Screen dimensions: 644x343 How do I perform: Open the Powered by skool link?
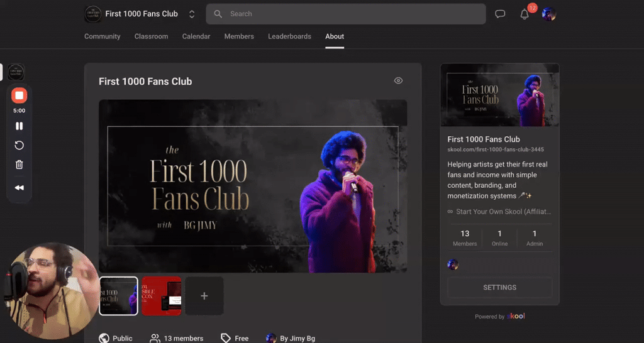pyautogui.click(x=500, y=317)
